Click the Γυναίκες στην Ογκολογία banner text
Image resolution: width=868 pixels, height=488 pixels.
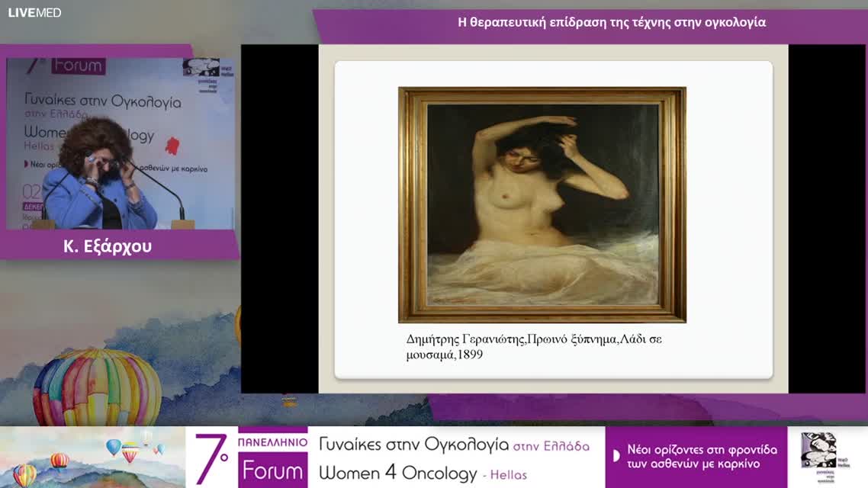(x=454, y=445)
